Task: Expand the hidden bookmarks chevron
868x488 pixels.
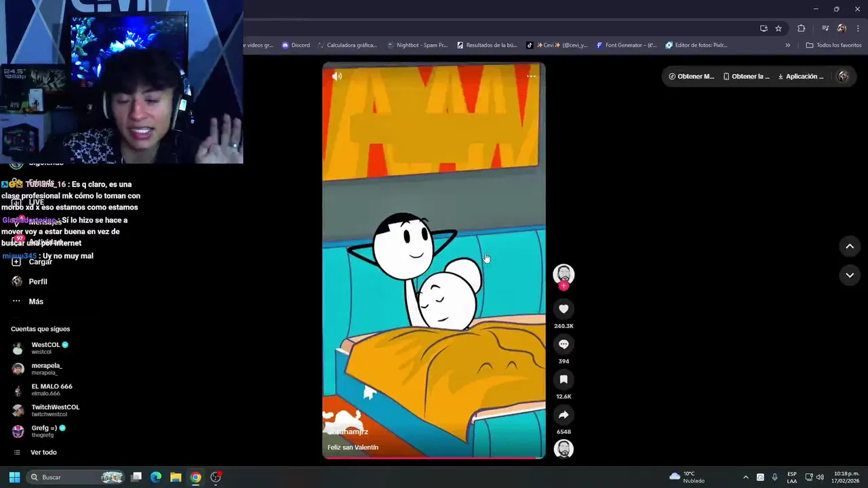Action: pyautogui.click(x=788, y=45)
